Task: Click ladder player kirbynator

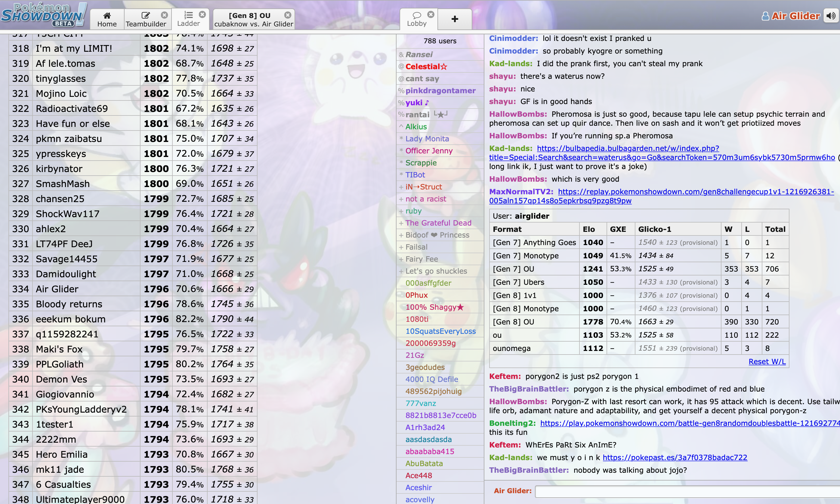Action: coord(59,169)
